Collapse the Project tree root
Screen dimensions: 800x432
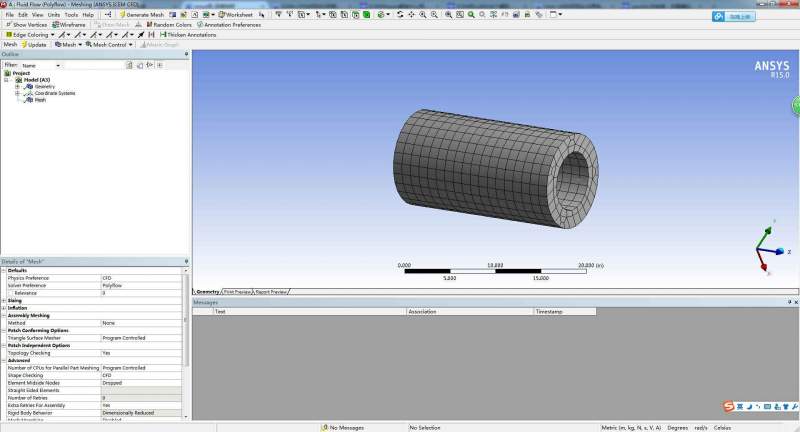pyautogui.click(x=6, y=80)
